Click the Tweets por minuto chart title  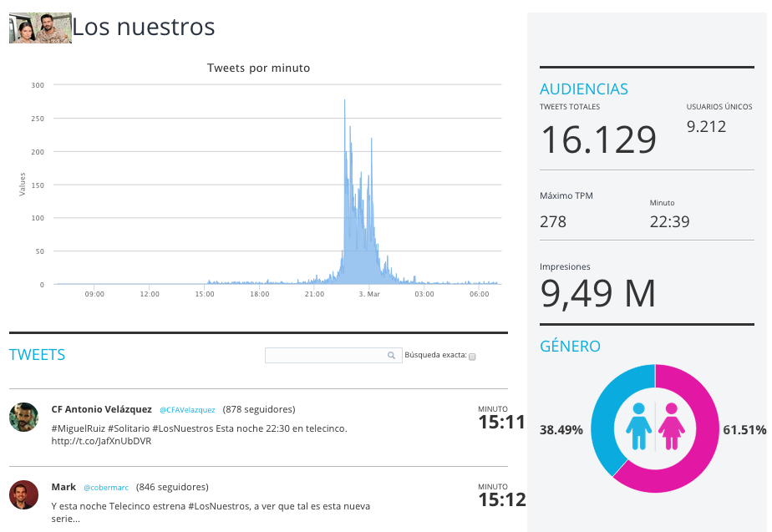(258, 68)
